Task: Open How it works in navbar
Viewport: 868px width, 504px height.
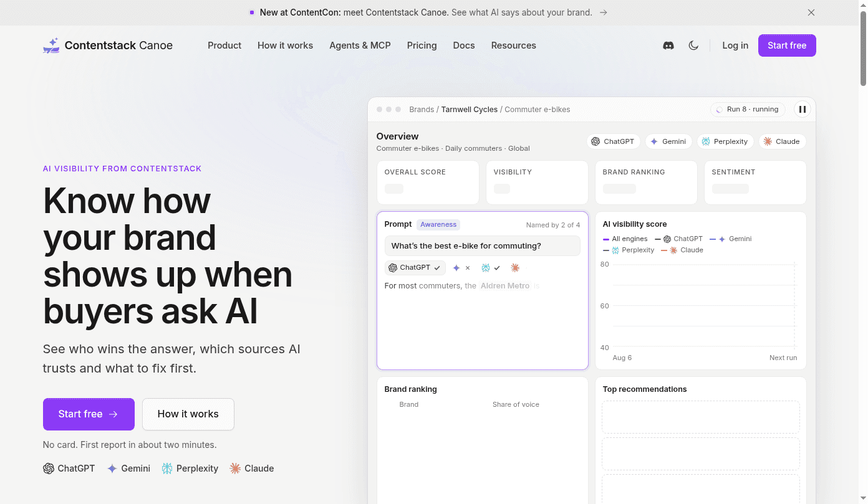Action: (285, 45)
